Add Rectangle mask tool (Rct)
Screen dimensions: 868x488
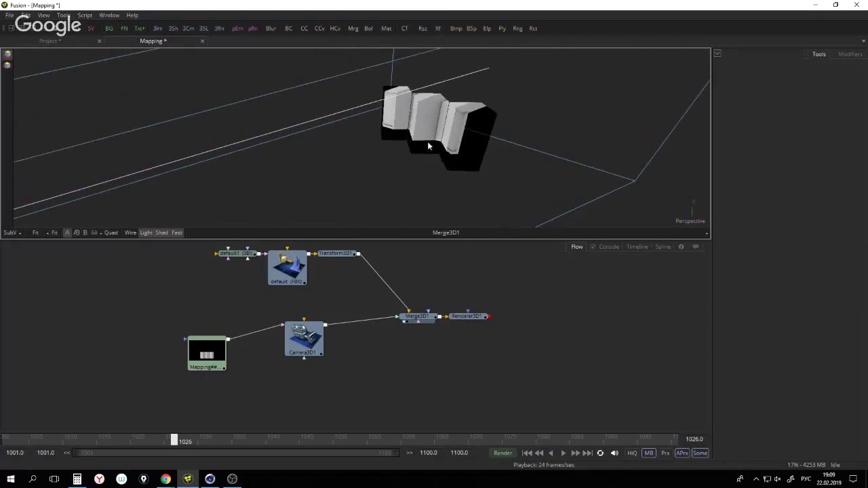point(533,28)
